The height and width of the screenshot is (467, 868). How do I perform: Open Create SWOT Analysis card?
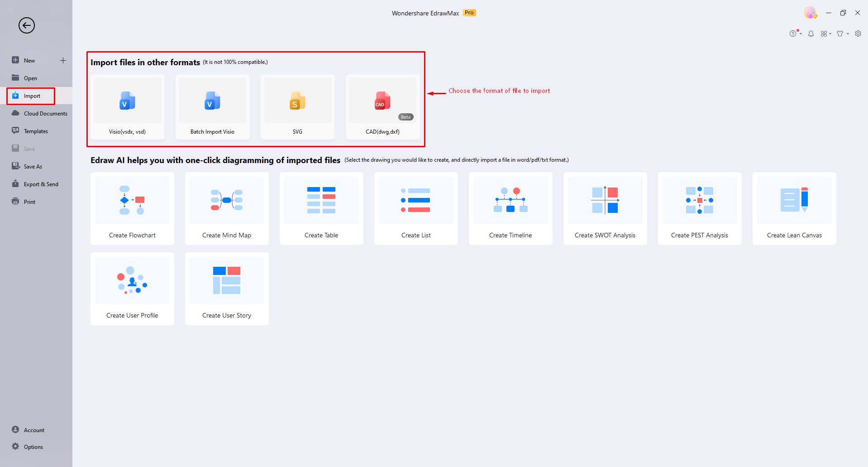click(x=605, y=208)
